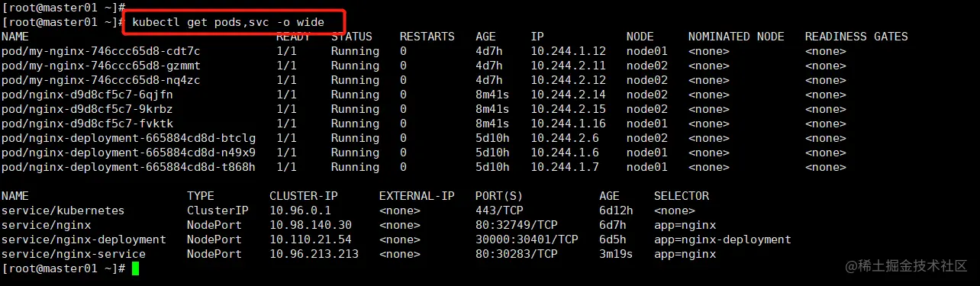This screenshot has width=980, height=286.
Task: Click selector app=nginx-deployment
Action: (x=723, y=239)
